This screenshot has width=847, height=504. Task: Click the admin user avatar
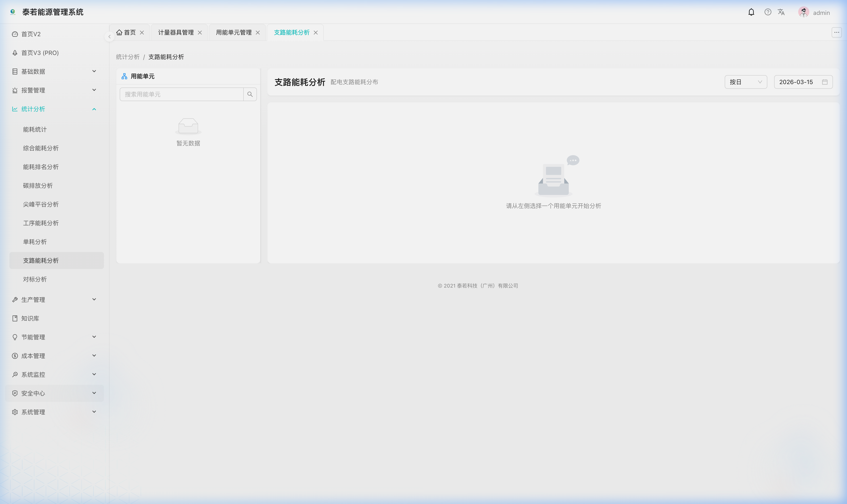(804, 12)
